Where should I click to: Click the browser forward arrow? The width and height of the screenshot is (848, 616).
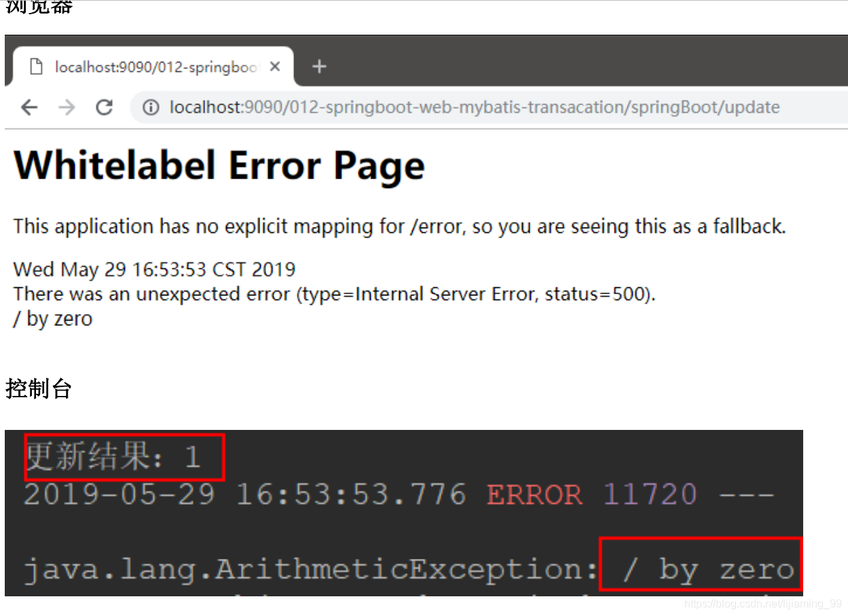click(x=67, y=107)
